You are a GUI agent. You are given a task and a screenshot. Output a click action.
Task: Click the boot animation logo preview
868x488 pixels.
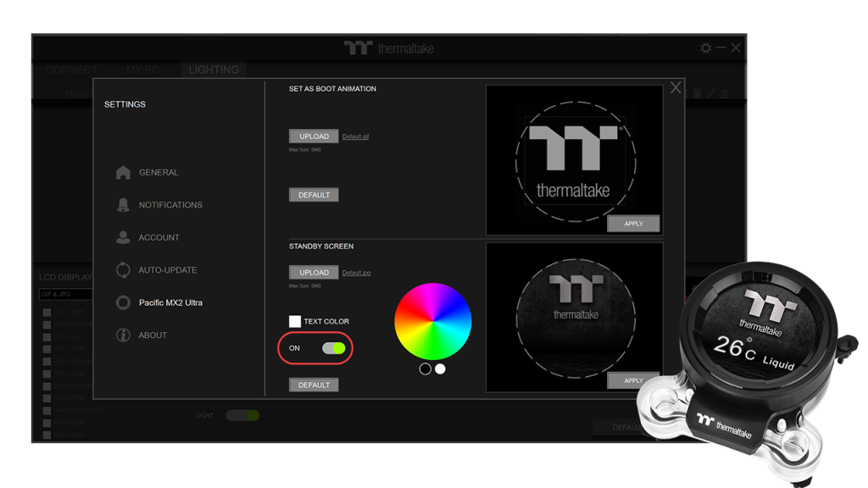coord(576,162)
